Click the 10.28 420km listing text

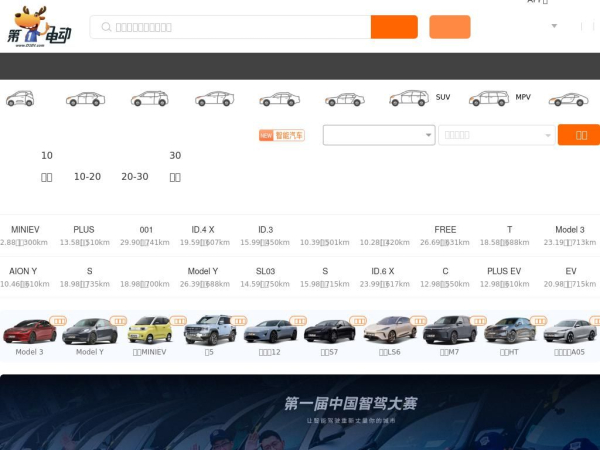tap(385, 242)
